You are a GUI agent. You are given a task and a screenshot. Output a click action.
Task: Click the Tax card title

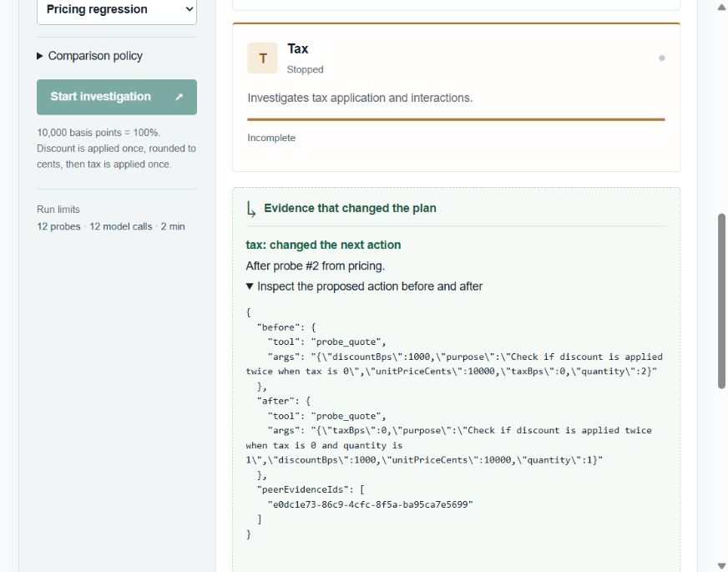pos(297,48)
